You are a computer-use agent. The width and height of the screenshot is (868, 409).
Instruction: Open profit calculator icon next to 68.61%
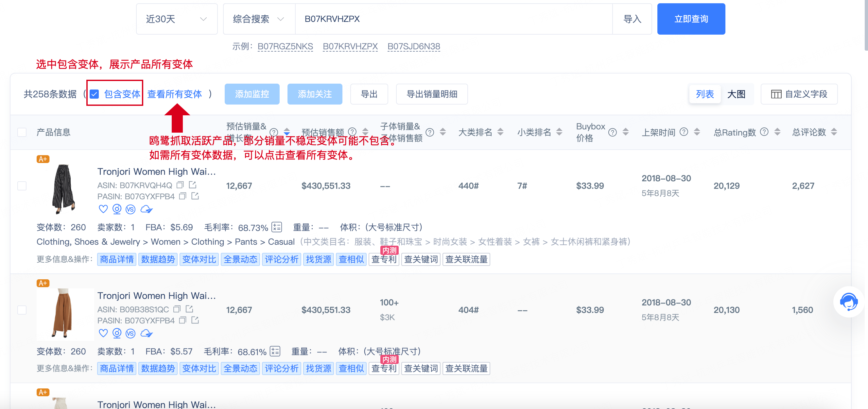275,352
